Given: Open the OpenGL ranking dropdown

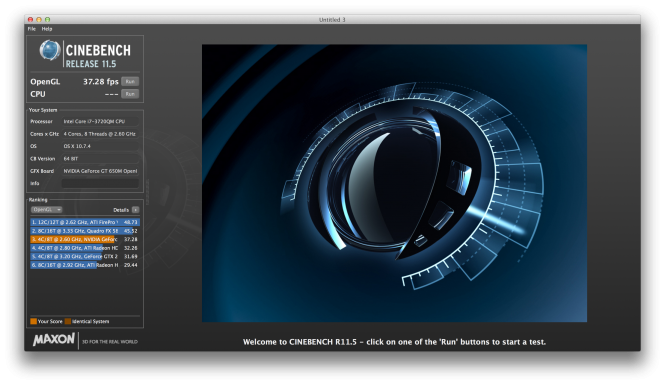Looking at the screenshot, I should click(47, 209).
